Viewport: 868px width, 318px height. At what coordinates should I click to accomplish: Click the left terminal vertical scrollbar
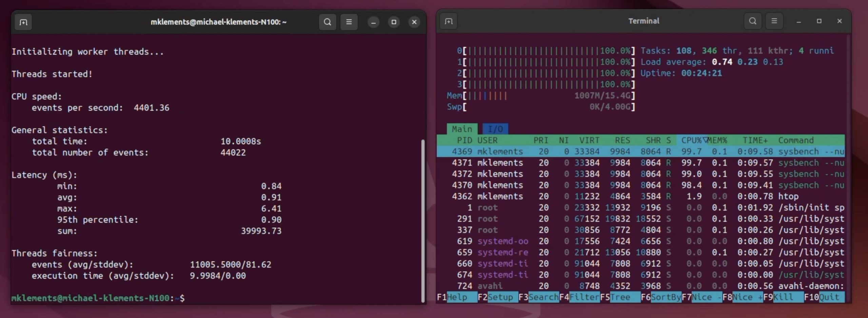[422, 220]
